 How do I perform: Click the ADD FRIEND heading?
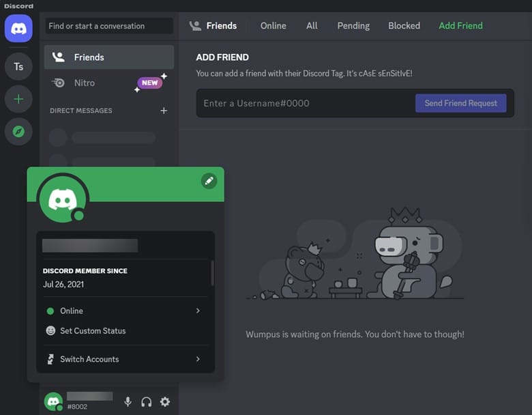(x=222, y=57)
